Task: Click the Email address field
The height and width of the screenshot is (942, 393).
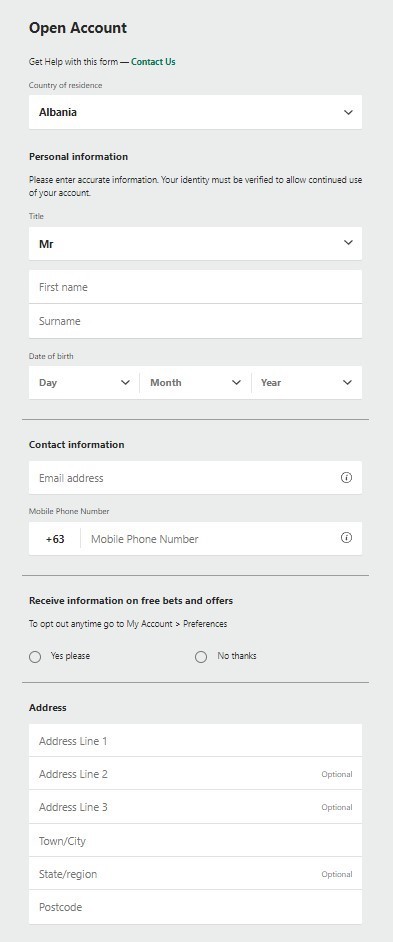Action: pos(195,478)
